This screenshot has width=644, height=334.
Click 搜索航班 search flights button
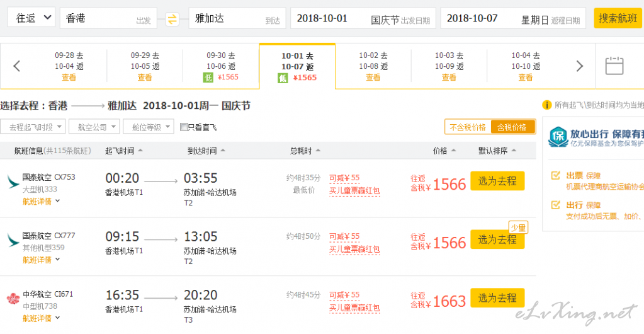coord(618,18)
